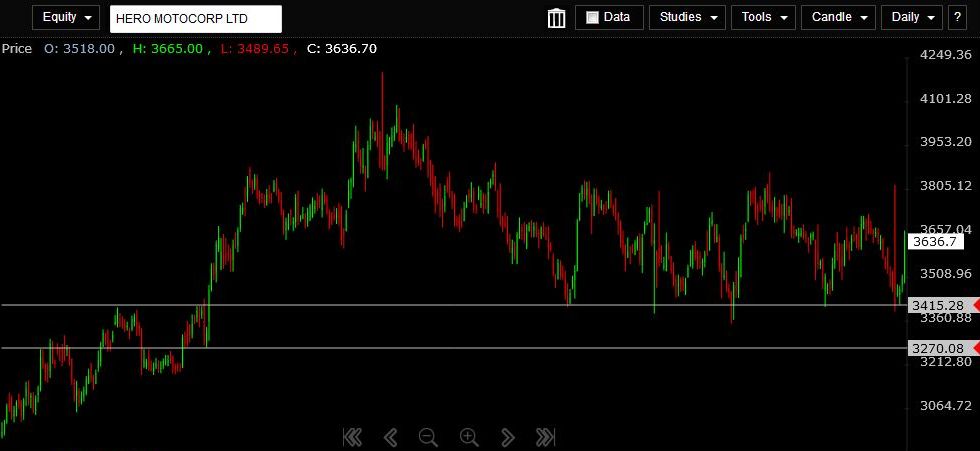
Task: Open help with the question mark button
Action: tap(957, 18)
